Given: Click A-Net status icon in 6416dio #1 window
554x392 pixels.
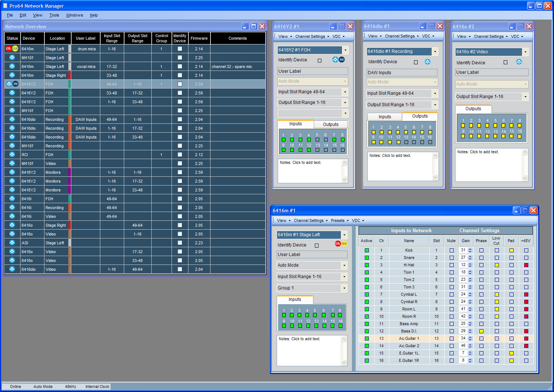Looking at the screenshot, I should pos(428,62).
